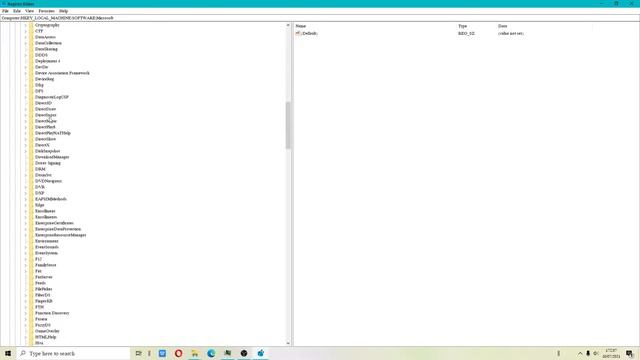Click the REG_SZ type cell

pyautogui.click(x=466, y=33)
